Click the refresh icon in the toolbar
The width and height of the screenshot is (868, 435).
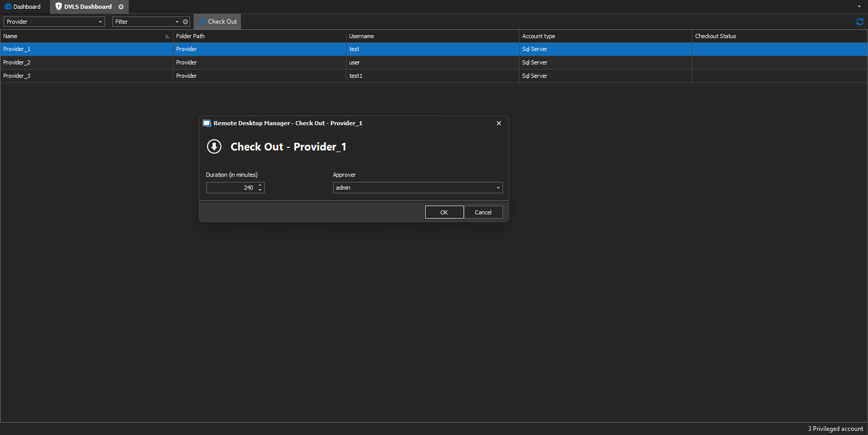pos(859,22)
